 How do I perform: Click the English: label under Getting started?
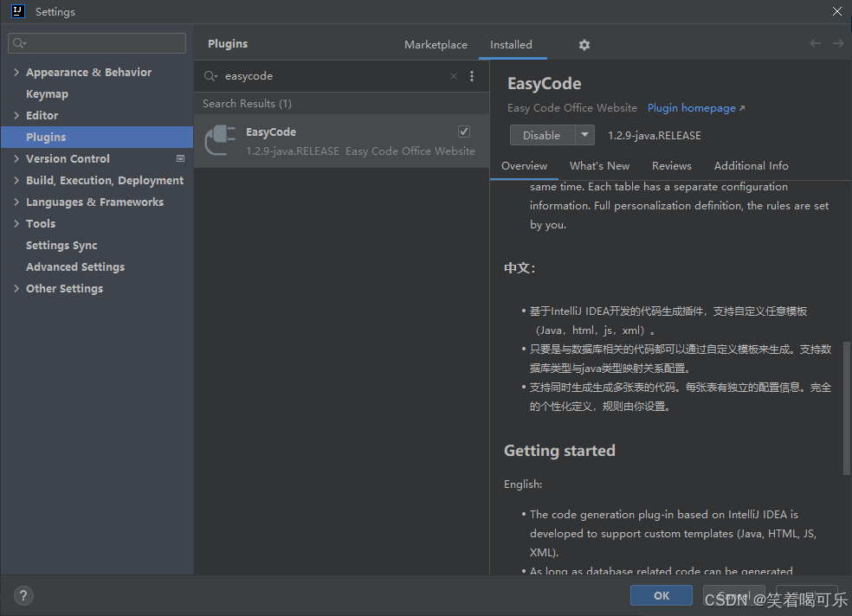523,484
